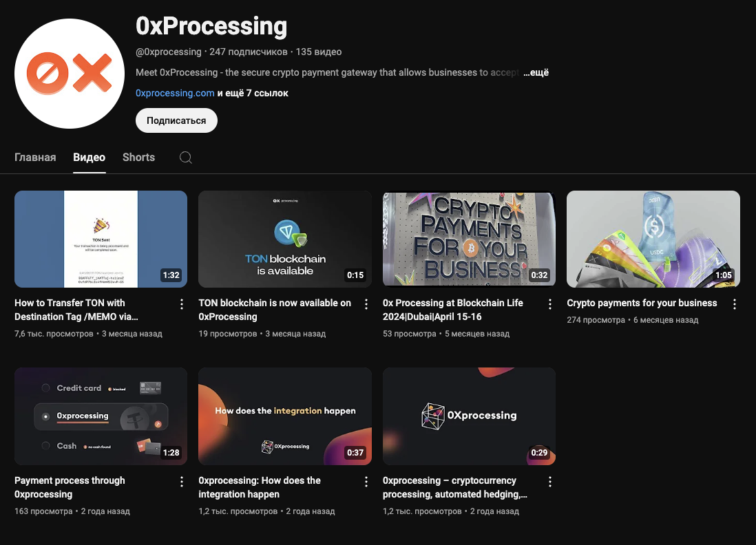Open options menu for "cryptocurrency processing, automated hedging" video
Viewport: 756px width, 545px height.
coord(549,482)
